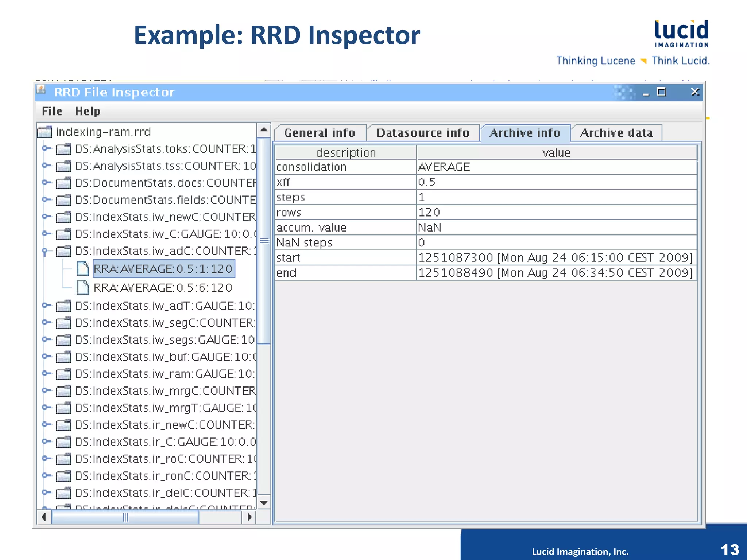Viewport: 747px width, 560px height.
Task: Click folder icon for DS:IndexStats.iw_mrgT
Action: [63, 408]
